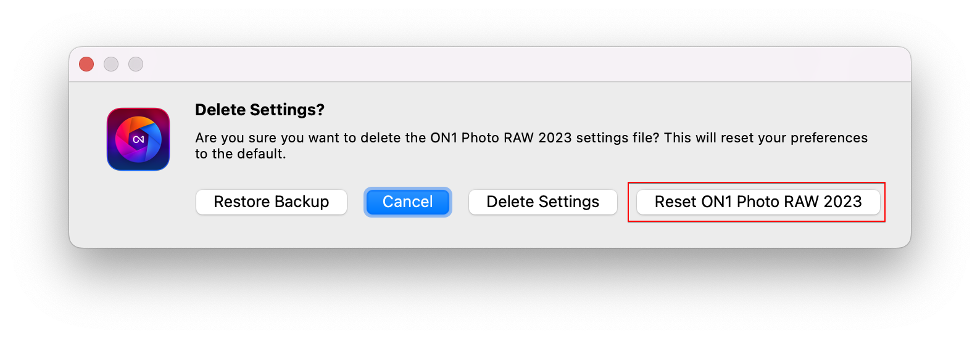Image resolution: width=980 pixels, height=339 pixels.
Task: Click the gray zoom window button
Action: [x=136, y=64]
